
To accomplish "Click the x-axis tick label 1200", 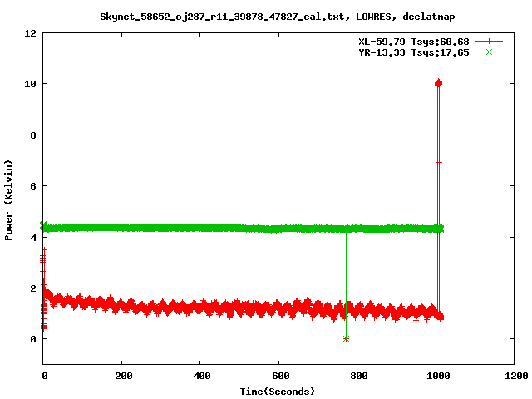I will point(516,376).
